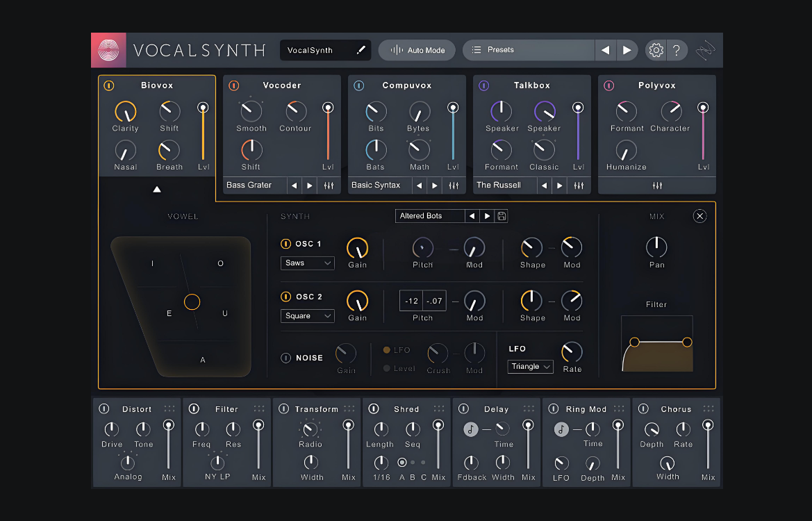Go to previous global preset arrow
The width and height of the screenshot is (812, 521).
tap(606, 50)
